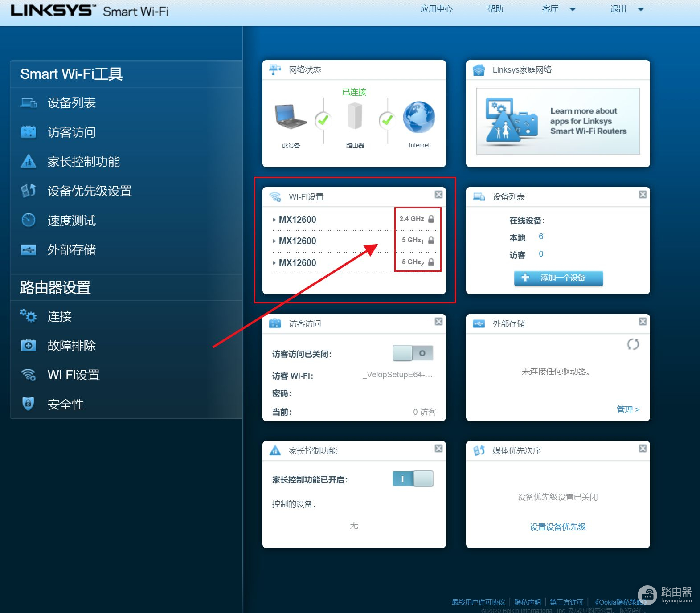Follow the 设置设备优先级 link
The image size is (700, 613).
point(558,527)
